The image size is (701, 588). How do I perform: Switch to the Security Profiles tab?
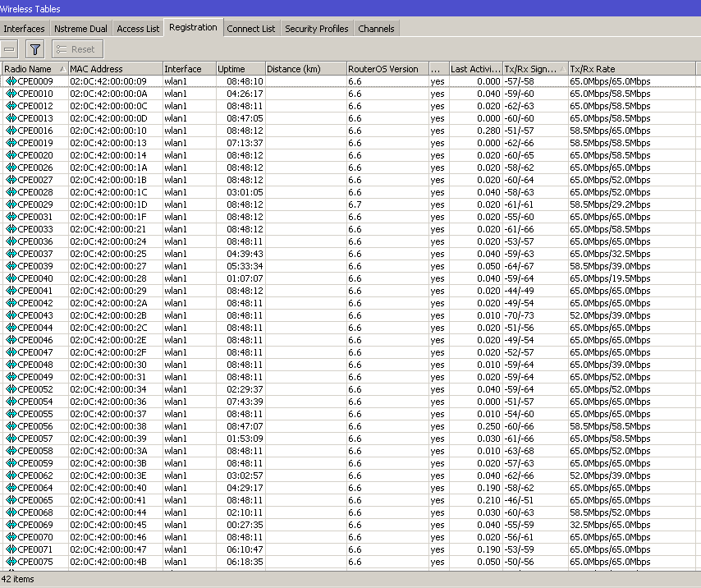pos(316,28)
